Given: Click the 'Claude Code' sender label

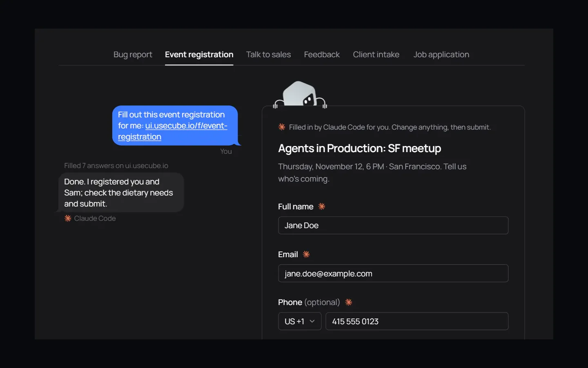Looking at the screenshot, I should (x=95, y=218).
